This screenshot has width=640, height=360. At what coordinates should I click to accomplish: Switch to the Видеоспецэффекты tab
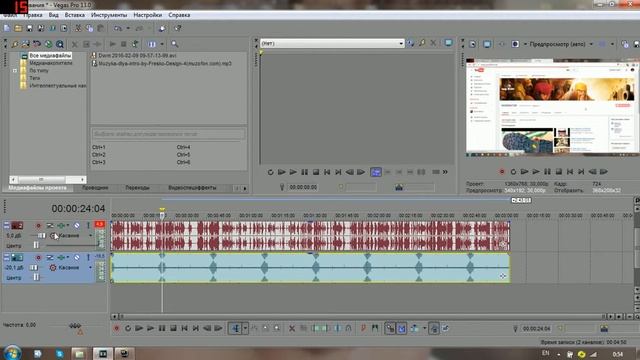(x=192, y=188)
